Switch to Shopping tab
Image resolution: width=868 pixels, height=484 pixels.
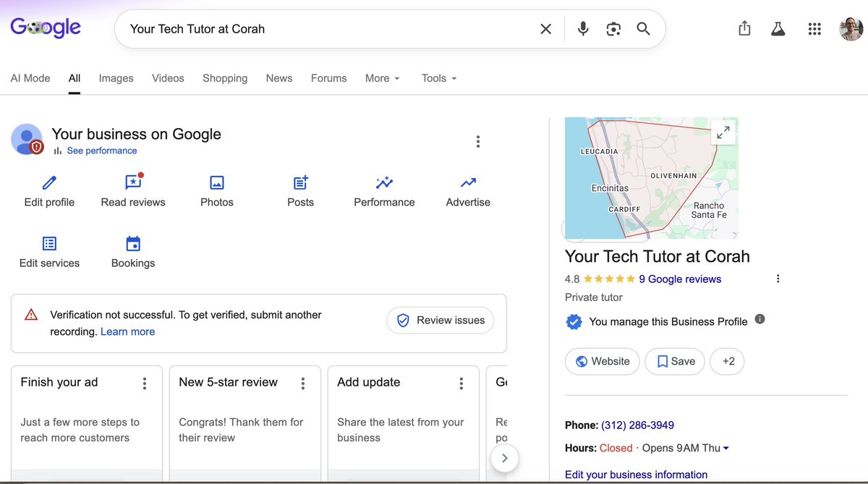coord(225,78)
